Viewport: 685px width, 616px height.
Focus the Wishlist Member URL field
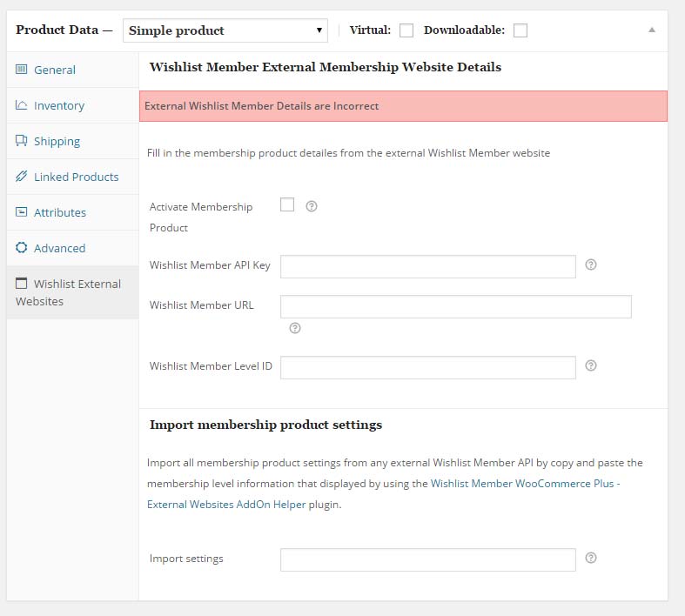click(455, 306)
